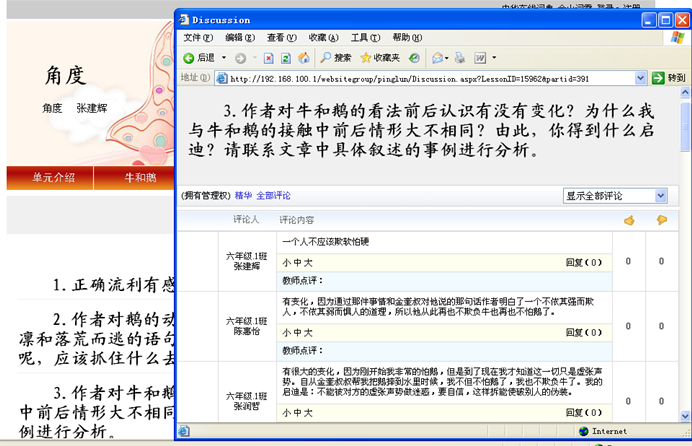Open the 工具(T) menu

365,38
